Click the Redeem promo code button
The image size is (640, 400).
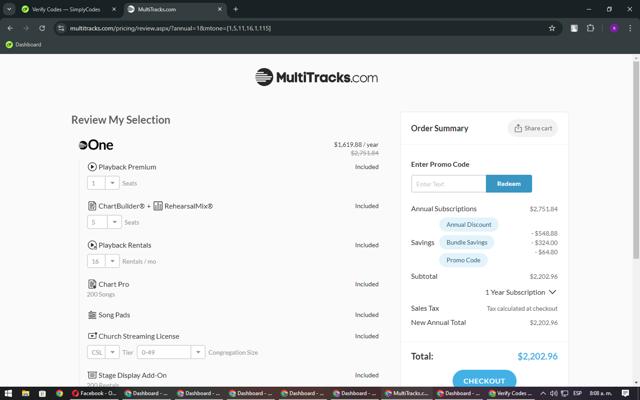(509, 184)
